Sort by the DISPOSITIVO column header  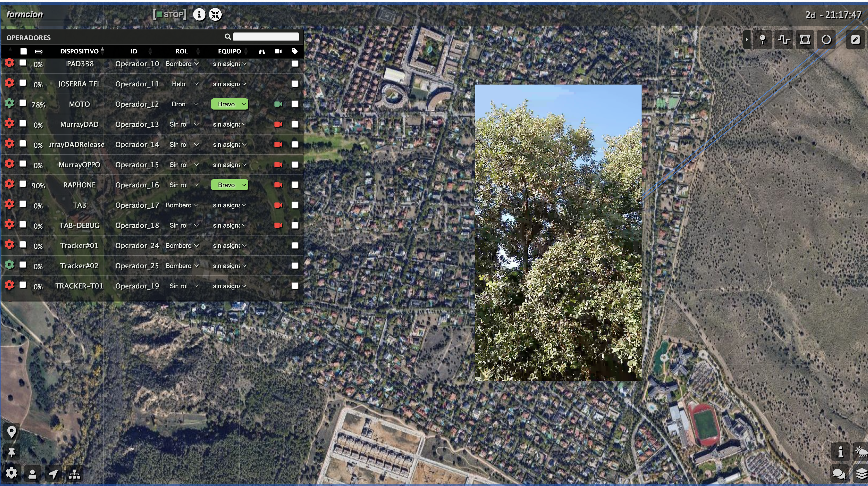pos(79,51)
